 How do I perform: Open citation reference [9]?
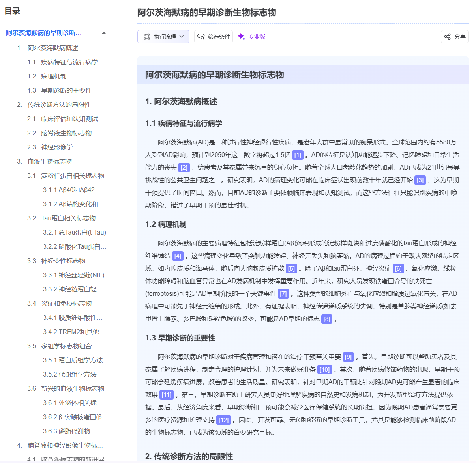348,357
